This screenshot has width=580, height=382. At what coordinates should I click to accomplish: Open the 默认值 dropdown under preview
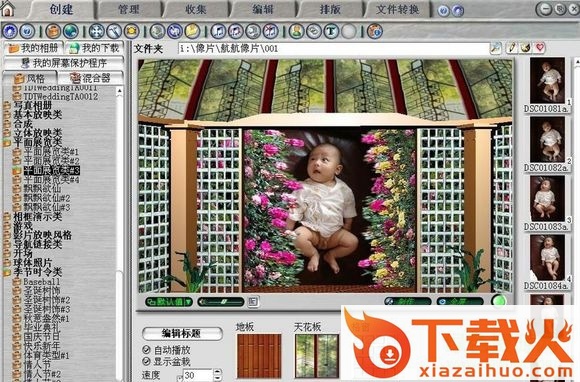pyautogui.click(x=169, y=302)
